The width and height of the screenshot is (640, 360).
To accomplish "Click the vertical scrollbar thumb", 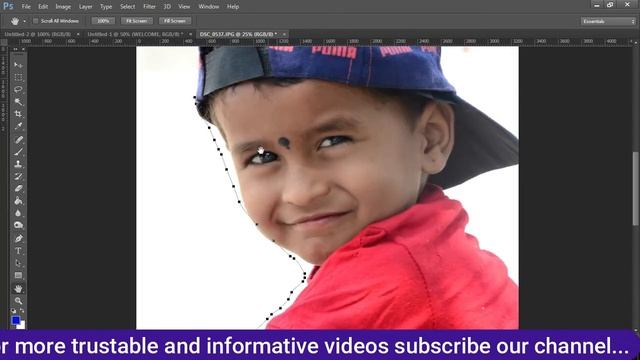I will click(x=636, y=189).
